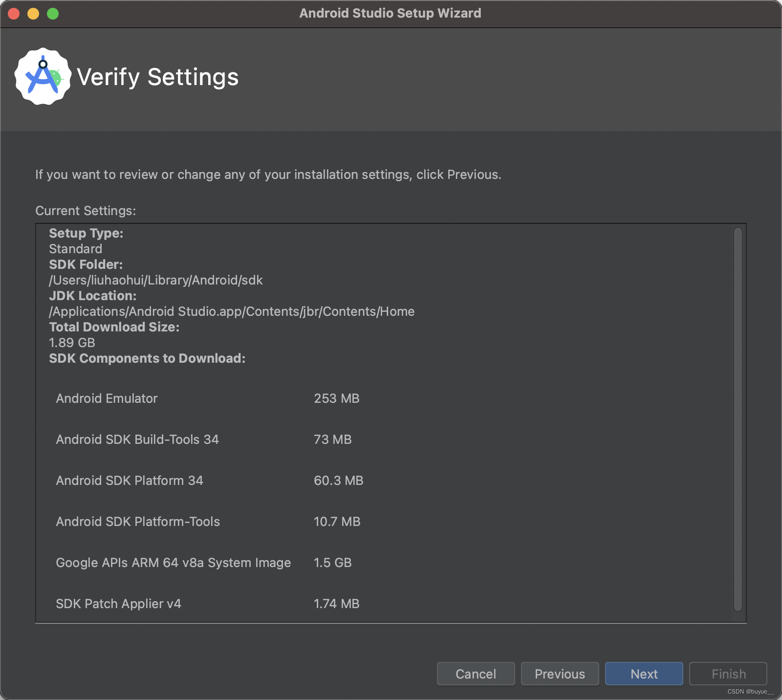Image resolution: width=782 pixels, height=700 pixels.
Task: Click the 60.3 MB size value
Action: (x=339, y=481)
